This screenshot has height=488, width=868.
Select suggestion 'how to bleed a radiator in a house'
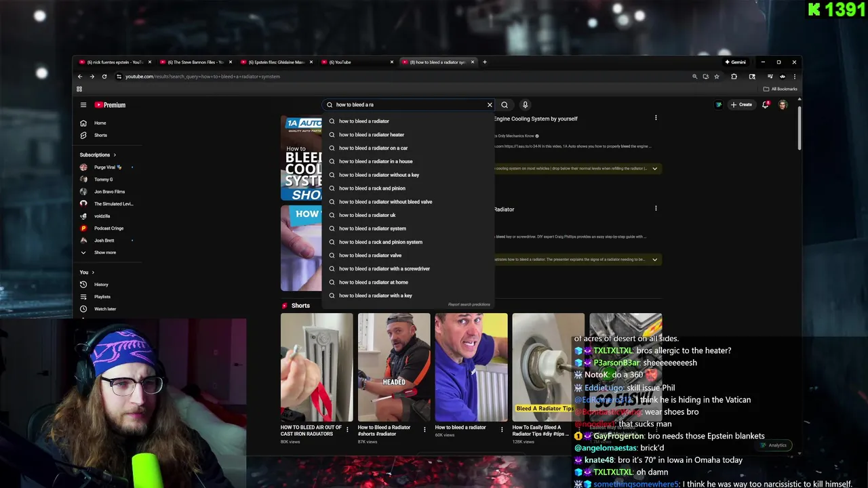pyautogui.click(x=409, y=161)
